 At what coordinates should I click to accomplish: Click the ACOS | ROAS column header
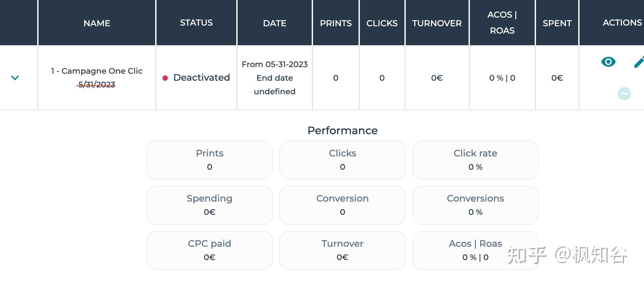coord(502,23)
